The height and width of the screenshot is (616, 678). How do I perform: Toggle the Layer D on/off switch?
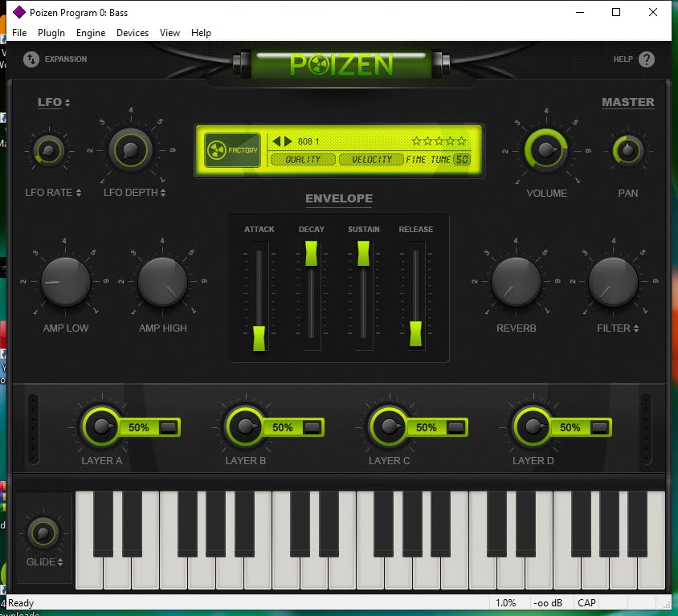click(x=598, y=427)
